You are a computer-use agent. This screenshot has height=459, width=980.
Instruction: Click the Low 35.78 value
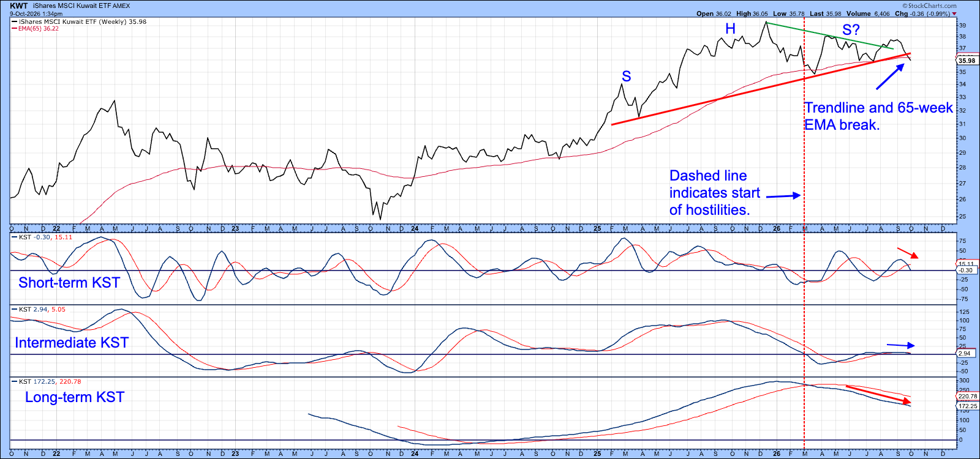(x=788, y=13)
